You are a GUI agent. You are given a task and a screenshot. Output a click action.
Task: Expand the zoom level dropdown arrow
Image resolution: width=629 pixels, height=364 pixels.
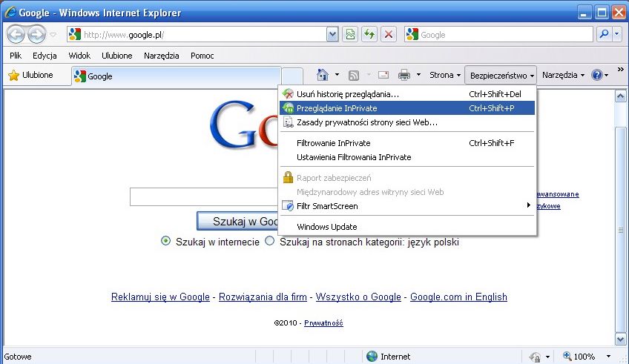coord(608,356)
